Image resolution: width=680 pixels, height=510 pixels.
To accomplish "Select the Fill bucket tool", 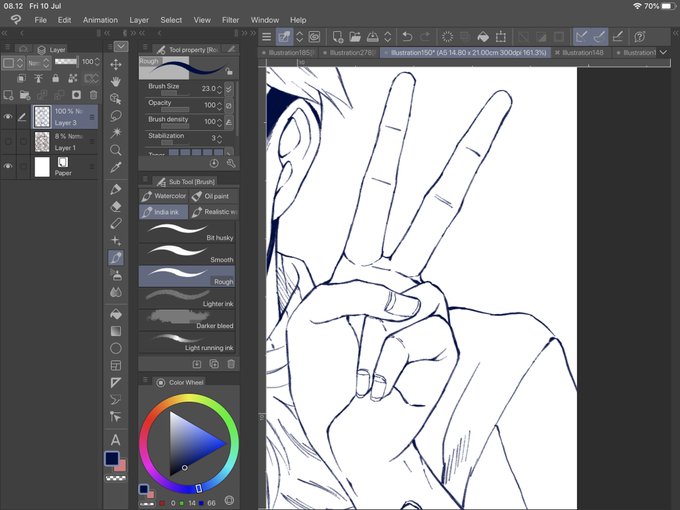I will (116, 314).
